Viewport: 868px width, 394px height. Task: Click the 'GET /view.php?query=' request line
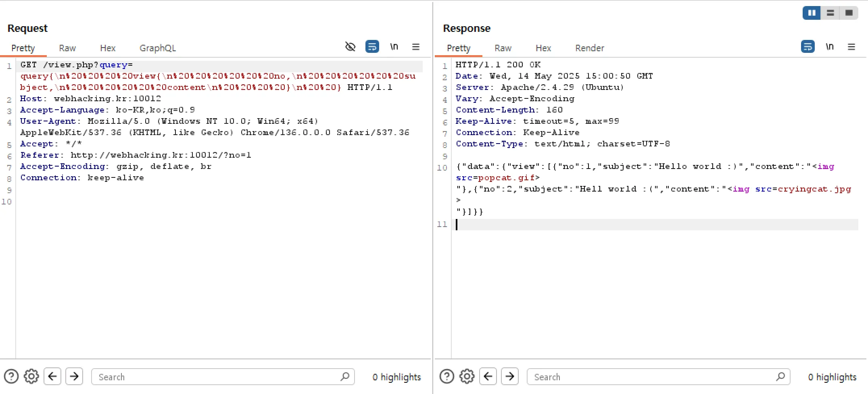click(x=77, y=65)
